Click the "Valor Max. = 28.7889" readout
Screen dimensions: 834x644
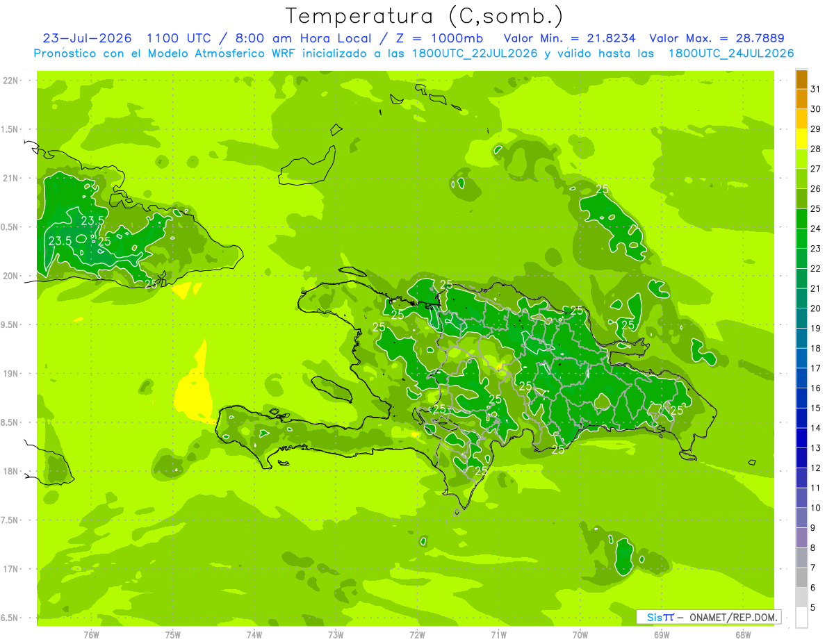click(x=717, y=38)
